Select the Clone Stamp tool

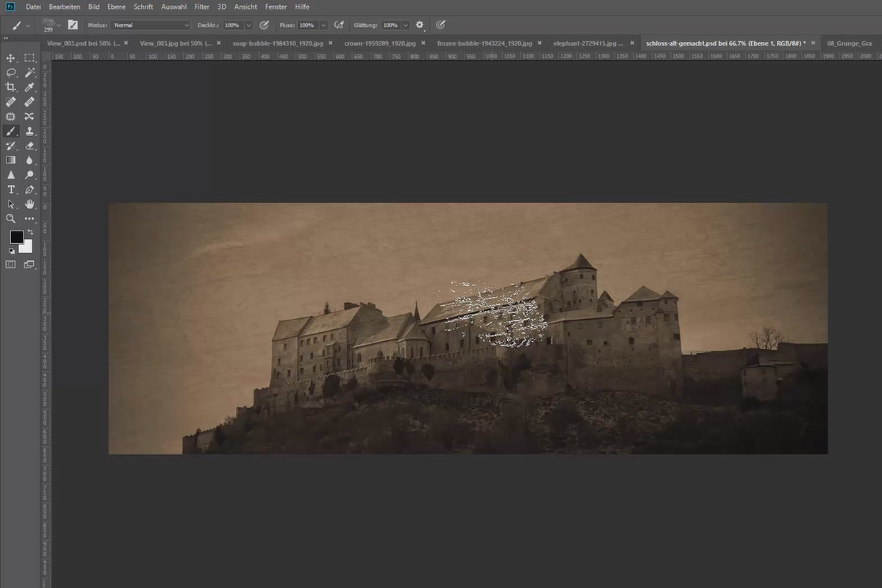click(x=29, y=131)
